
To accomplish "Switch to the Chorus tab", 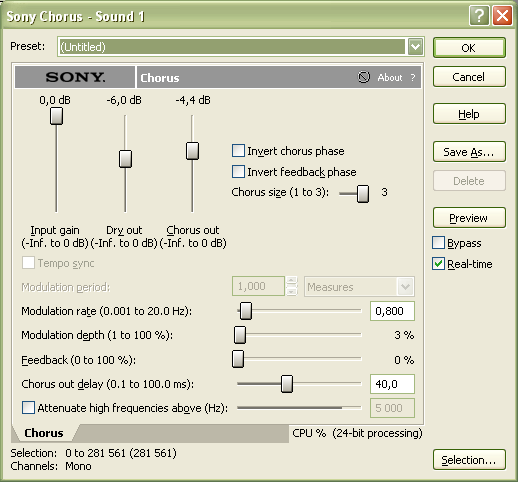I will 44,433.
